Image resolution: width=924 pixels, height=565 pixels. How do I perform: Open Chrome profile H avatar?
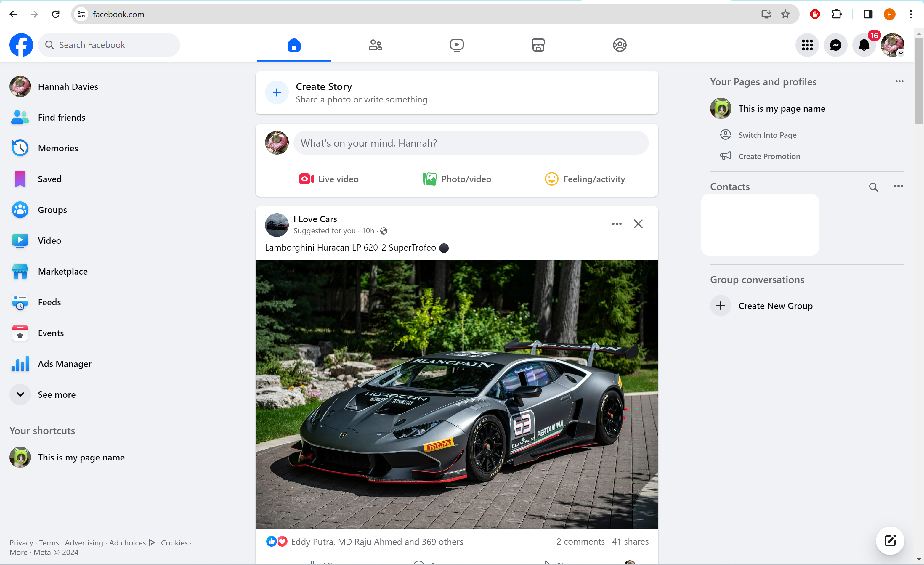coord(890,14)
